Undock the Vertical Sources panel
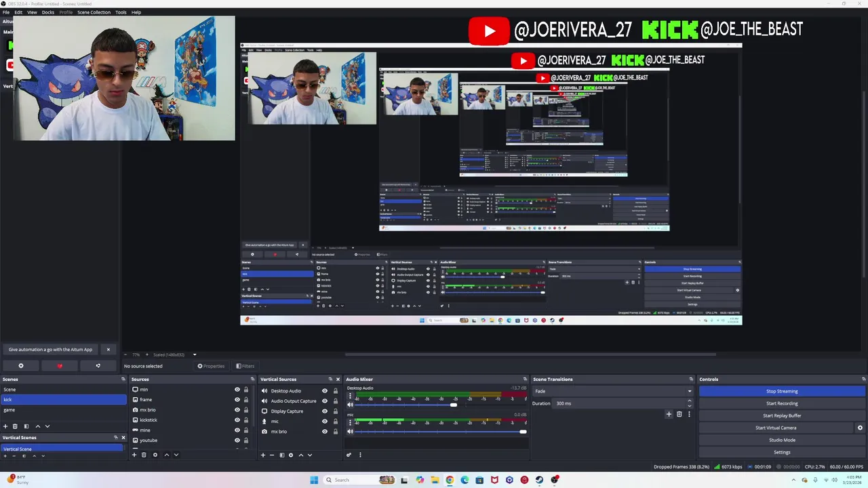This screenshot has height=488, width=868. [330, 379]
